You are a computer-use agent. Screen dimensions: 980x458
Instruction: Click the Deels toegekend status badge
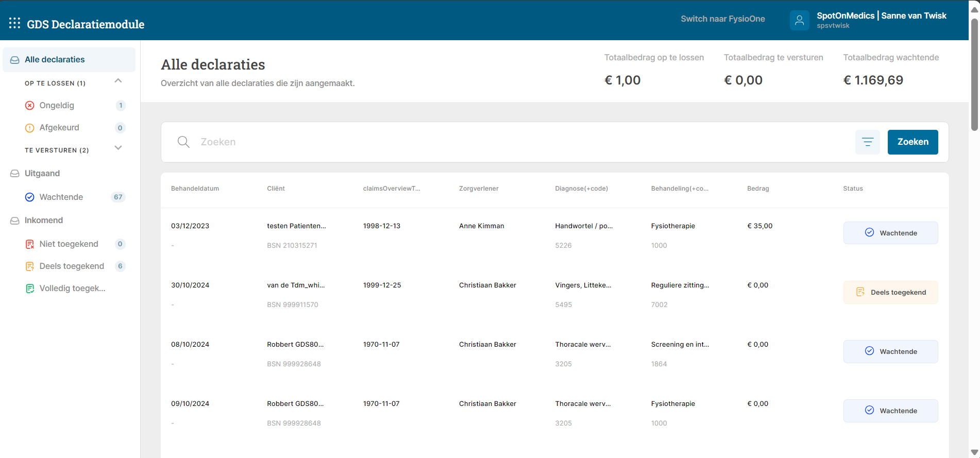pyautogui.click(x=890, y=292)
